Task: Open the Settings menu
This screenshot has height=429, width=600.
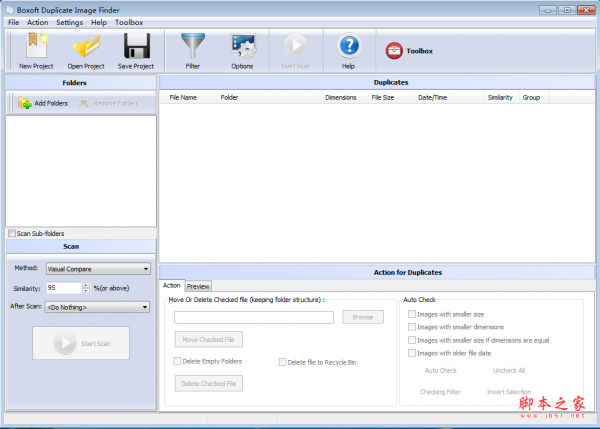Action: [69, 22]
